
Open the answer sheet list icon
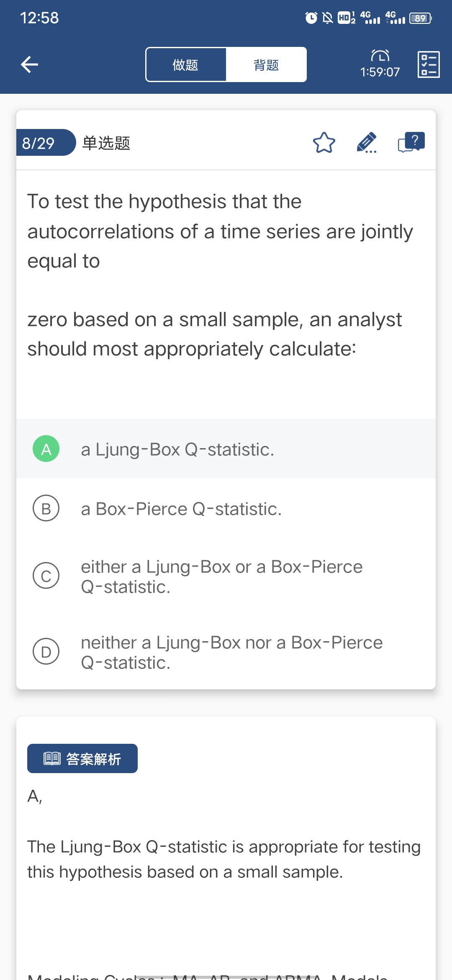pos(429,64)
